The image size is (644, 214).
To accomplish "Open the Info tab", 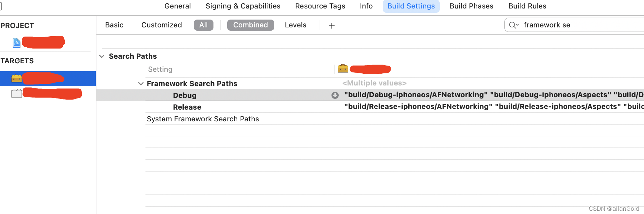I will click(366, 6).
